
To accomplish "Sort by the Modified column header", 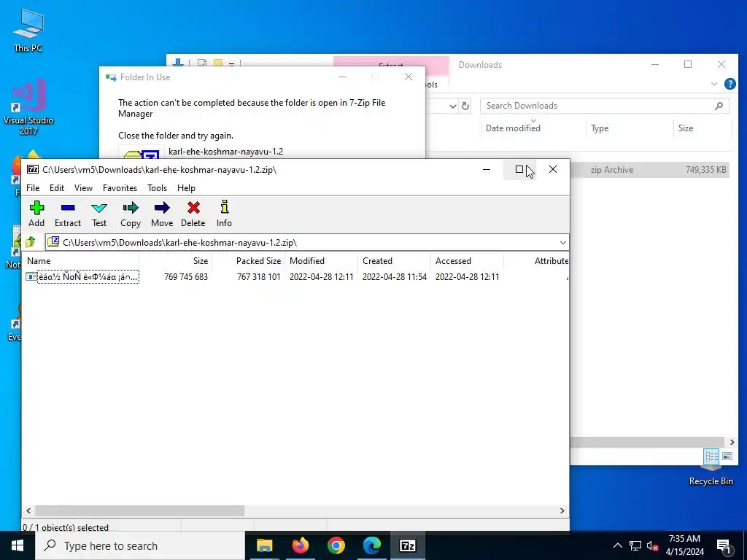I will pyautogui.click(x=322, y=261).
